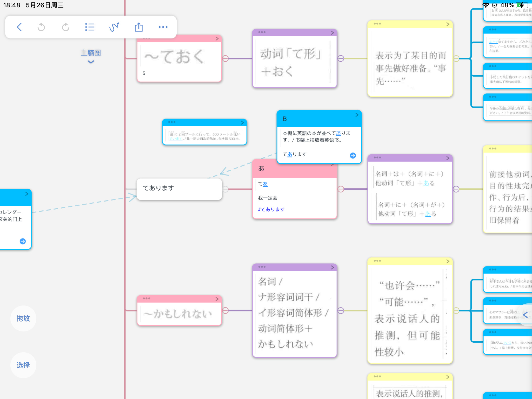Select 本棚に英語の本 sentence text

[x=316, y=137]
